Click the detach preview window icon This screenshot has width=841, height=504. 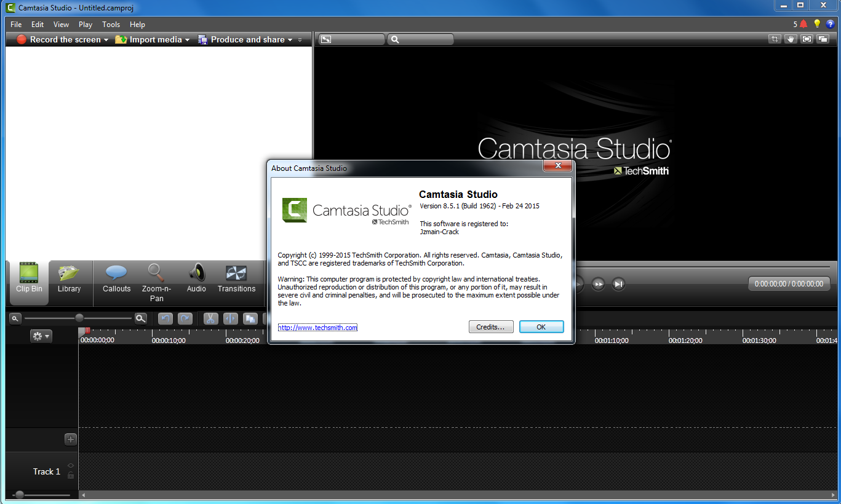coord(823,39)
